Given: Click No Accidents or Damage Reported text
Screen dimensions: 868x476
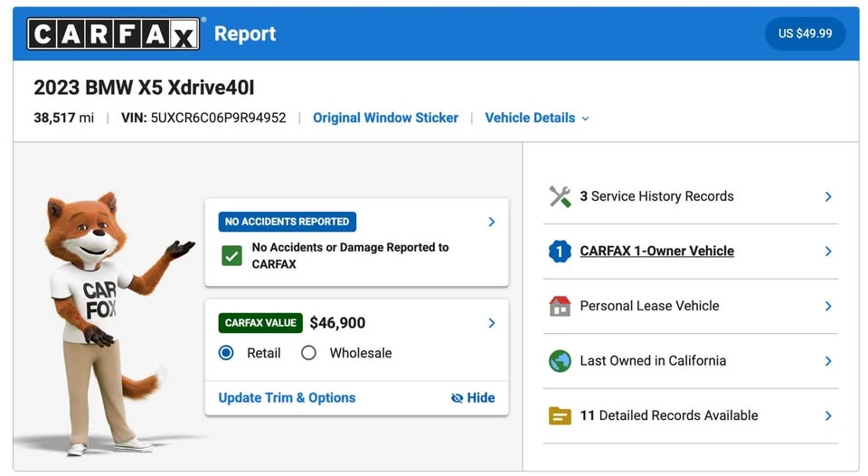Looking at the screenshot, I should (350, 255).
